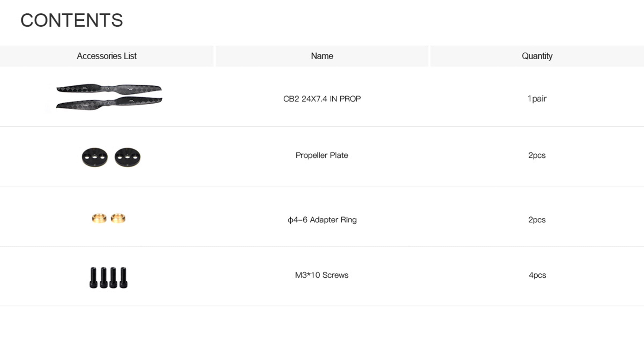Image resolution: width=644 pixels, height=340 pixels.
Task: Select the right black propeller plate
Action: [128, 157]
